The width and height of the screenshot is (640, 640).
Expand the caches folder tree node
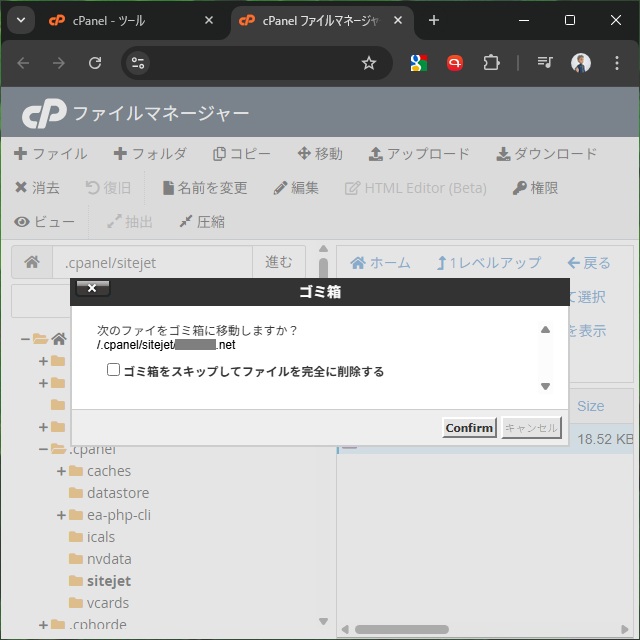61,471
